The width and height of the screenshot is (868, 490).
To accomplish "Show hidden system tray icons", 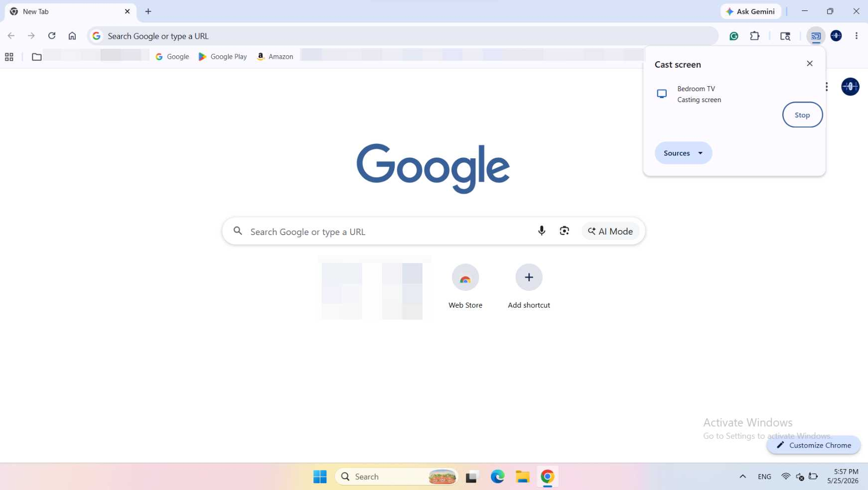I will (742, 477).
